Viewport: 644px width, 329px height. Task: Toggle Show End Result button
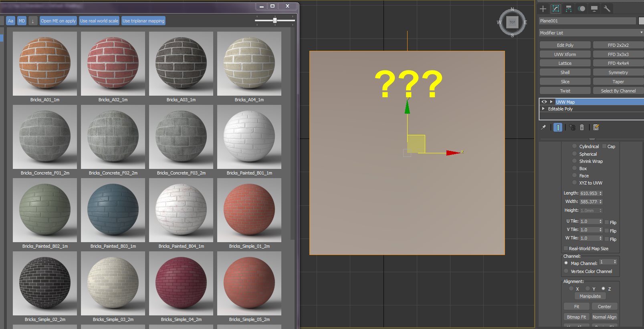click(558, 127)
